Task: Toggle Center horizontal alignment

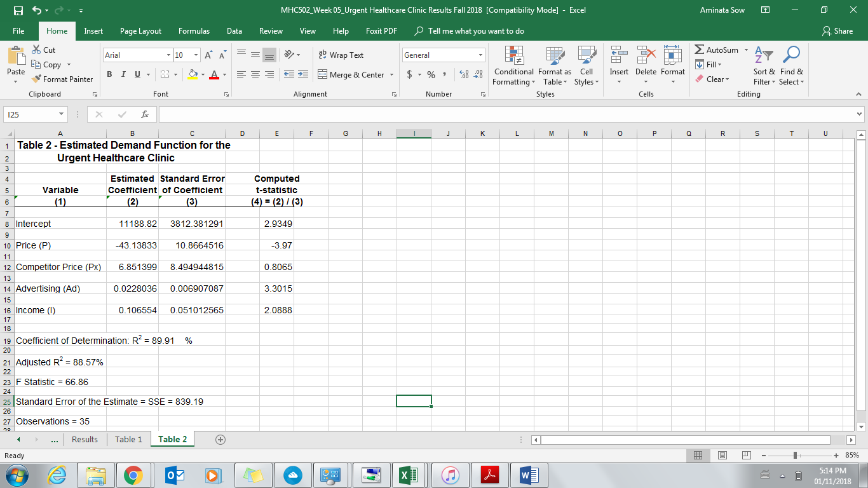Action: (256, 75)
